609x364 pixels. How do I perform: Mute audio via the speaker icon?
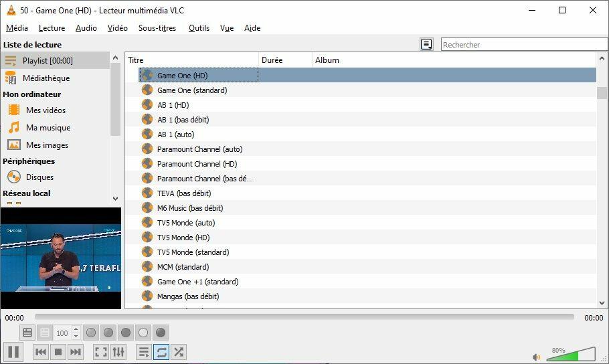[x=536, y=357]
